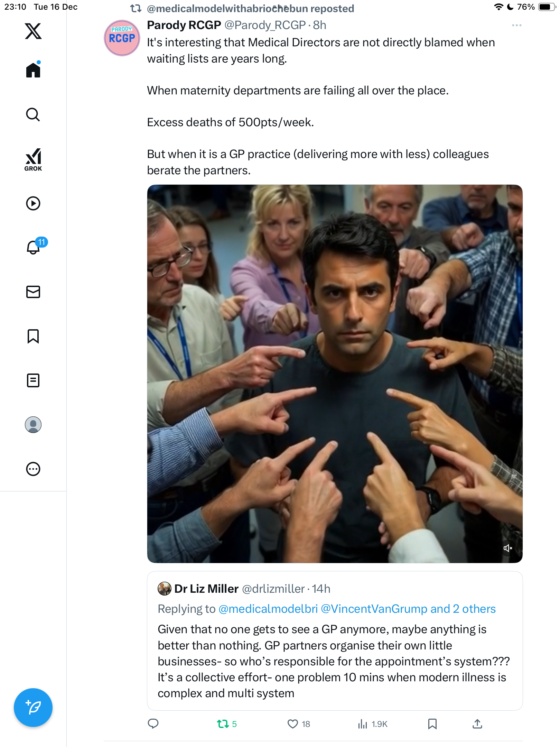Open the share options for this post
Screen dimensions: 560x747
tap(477, 724)
